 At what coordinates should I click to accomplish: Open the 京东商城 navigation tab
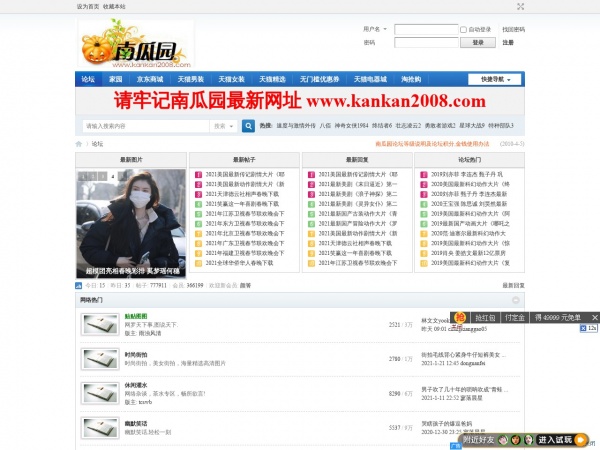tap(150, 79)
